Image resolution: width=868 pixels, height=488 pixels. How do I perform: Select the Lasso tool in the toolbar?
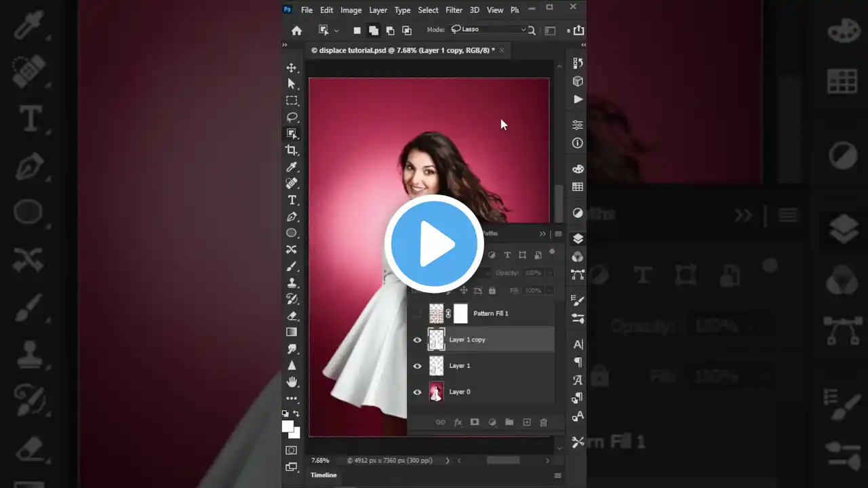[292, 117]
